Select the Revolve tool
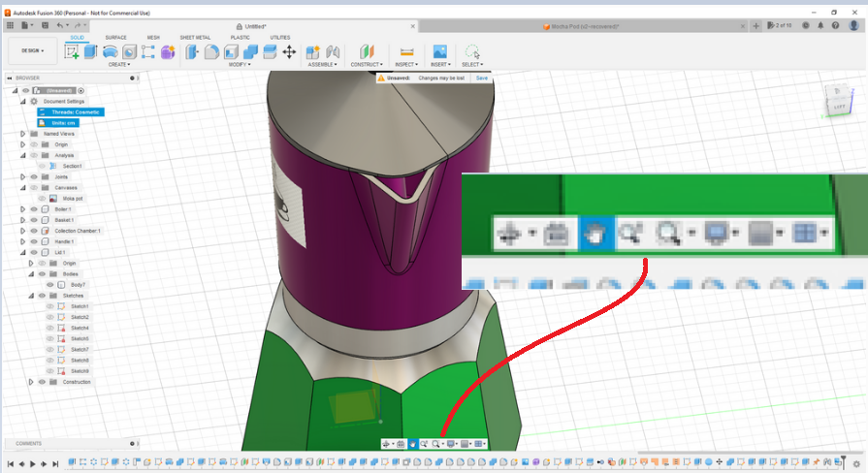Viewport: 868px width, 473px height. pos(111,52)
